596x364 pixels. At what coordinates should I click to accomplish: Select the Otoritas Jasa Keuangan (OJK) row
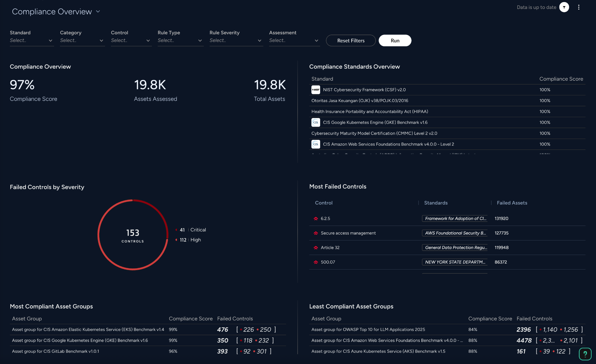(447, 101)
